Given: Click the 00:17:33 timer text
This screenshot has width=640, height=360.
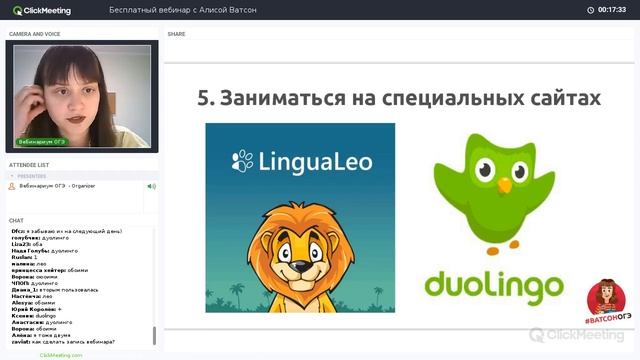Looking at the screenshot, I should point(612,9).
